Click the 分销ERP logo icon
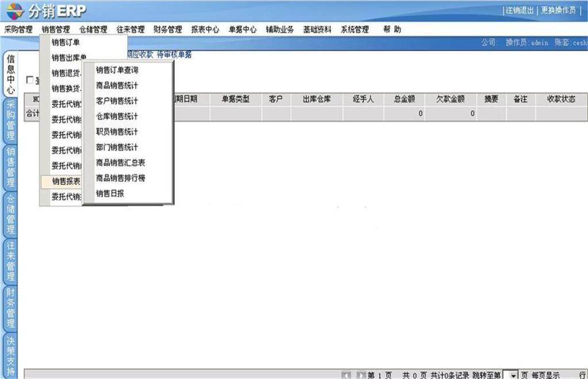The image size is (588, 379). [x=15, y=11]
